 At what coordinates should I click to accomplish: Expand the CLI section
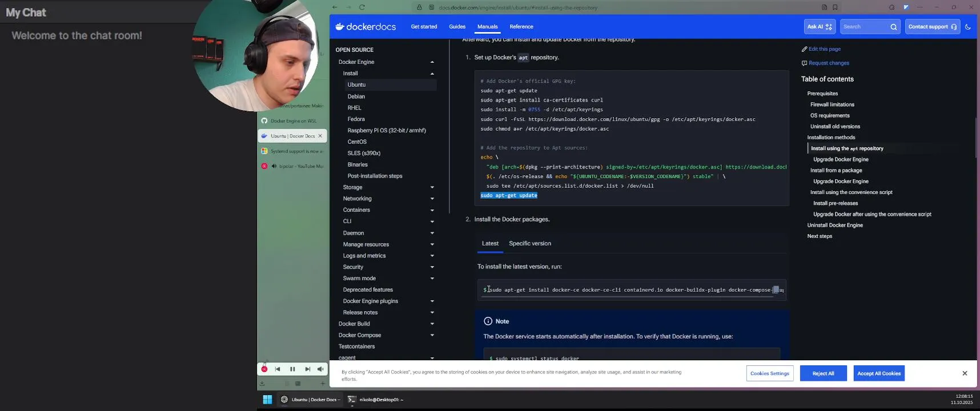pyautogui.click(x=432, y=221)
